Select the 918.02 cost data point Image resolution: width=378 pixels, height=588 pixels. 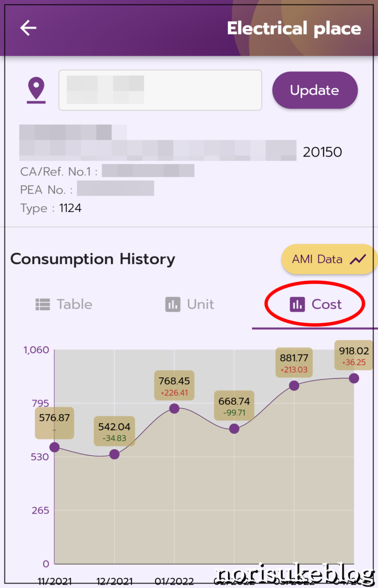click(x=354, y=378)
